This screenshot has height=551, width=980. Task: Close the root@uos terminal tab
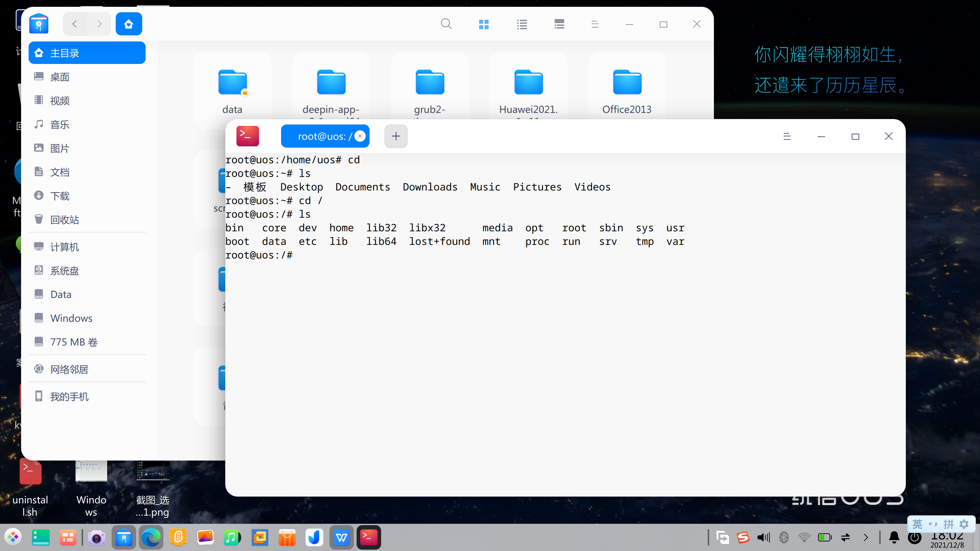(x=360, y=136)
